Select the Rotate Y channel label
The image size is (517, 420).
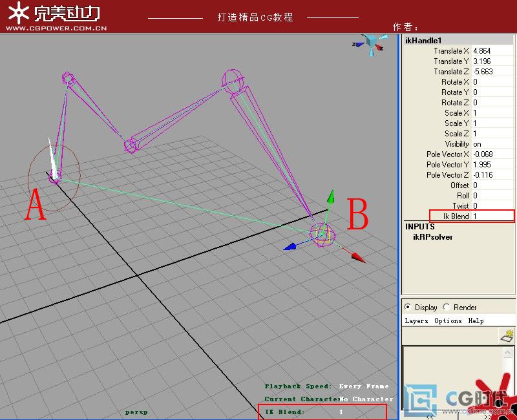(x=455, y=92)
